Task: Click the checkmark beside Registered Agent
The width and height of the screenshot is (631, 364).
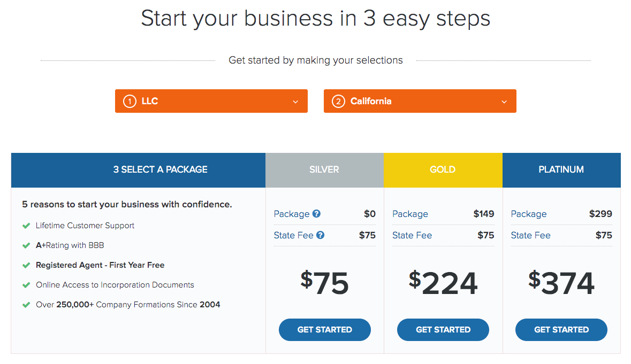Action: coord(26,265)
